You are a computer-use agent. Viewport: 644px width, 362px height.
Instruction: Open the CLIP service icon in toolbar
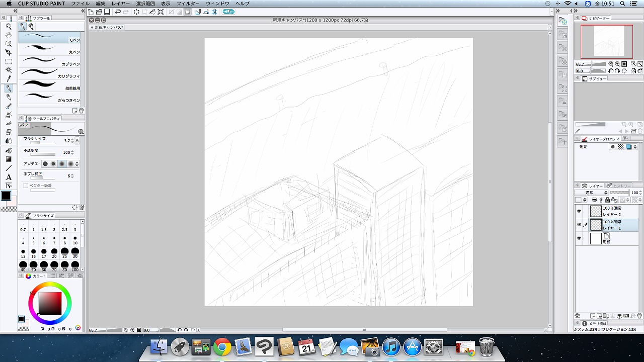click(228, 12)
